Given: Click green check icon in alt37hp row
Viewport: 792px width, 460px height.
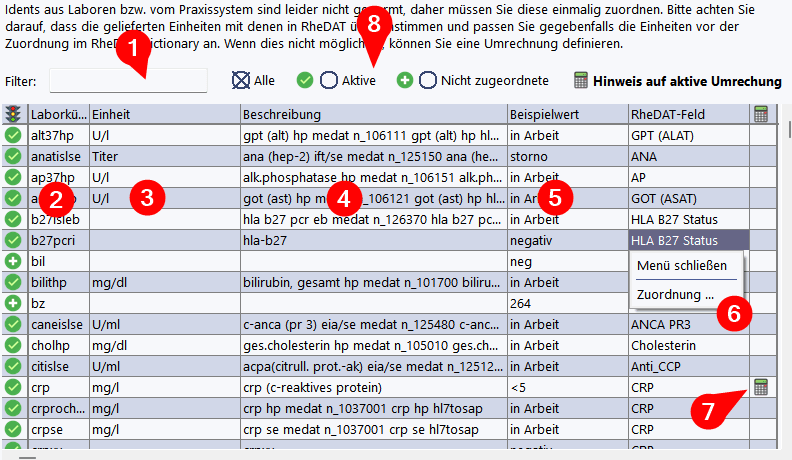Looking at the screenshot, I should click(x=13, y=135).
